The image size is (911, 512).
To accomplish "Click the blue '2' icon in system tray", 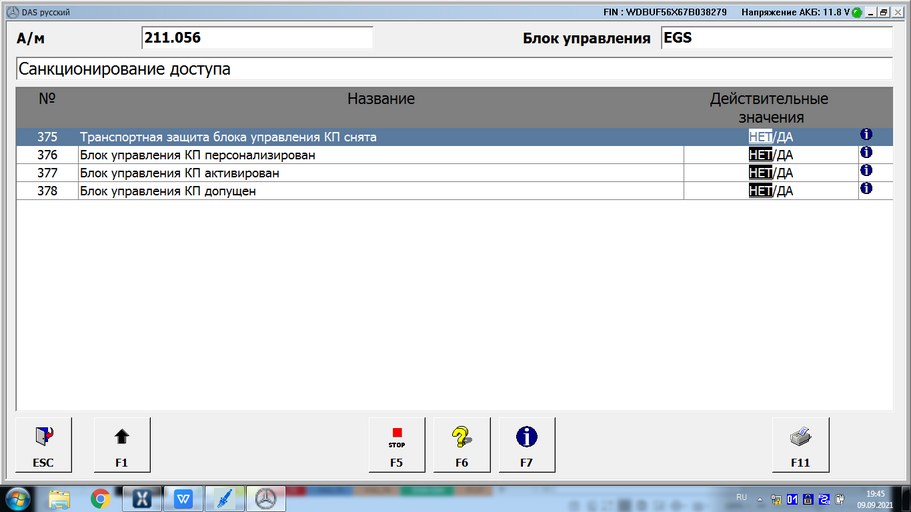I will pyautogui.click(x=824, y=499).
